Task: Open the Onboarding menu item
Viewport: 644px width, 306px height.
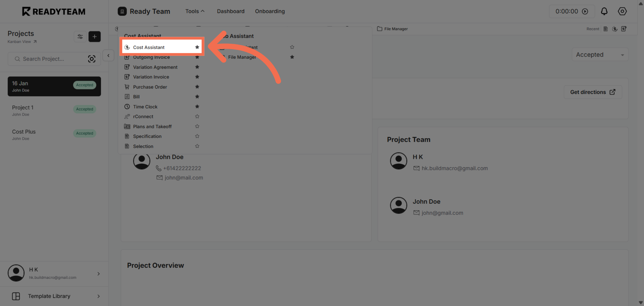Action: 270,11
